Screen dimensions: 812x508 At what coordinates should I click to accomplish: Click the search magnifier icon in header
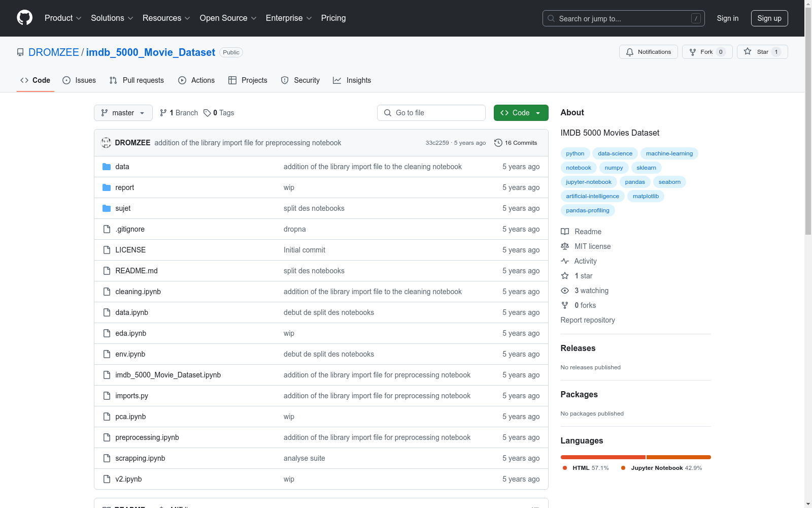coord(551,18)
